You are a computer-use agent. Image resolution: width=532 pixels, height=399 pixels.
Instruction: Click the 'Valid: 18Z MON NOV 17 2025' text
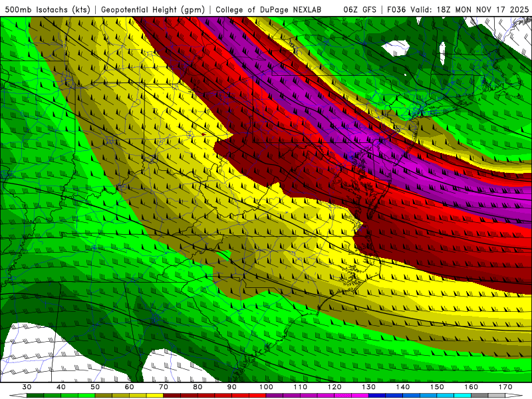469,10
